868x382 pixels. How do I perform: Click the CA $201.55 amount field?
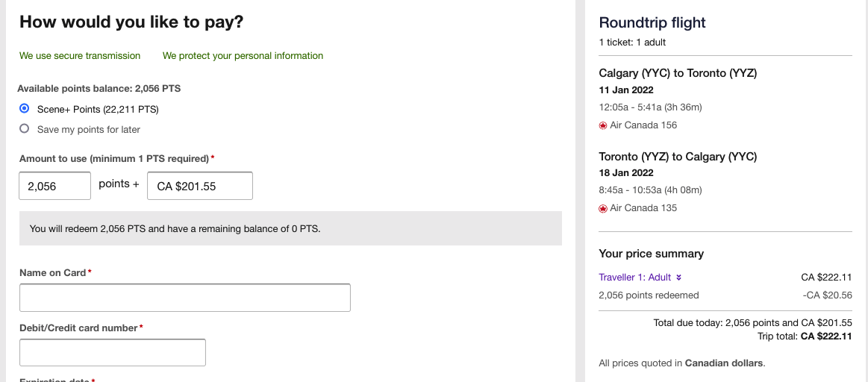(x=199, y=187)
